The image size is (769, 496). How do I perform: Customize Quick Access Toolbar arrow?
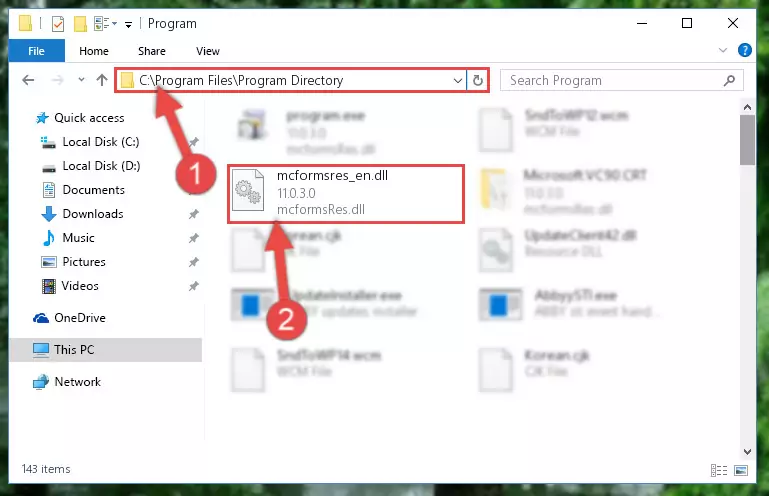click(x=128, y=24)
